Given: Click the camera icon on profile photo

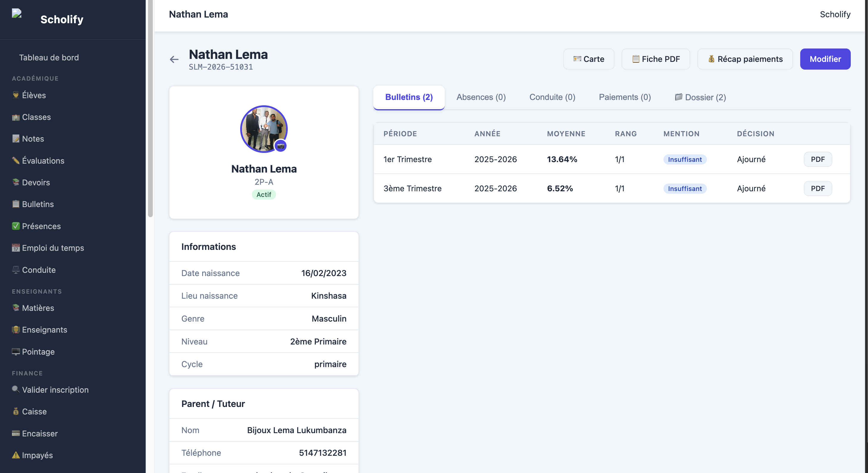Looking at the screenshot, I should tap(280, 146).
